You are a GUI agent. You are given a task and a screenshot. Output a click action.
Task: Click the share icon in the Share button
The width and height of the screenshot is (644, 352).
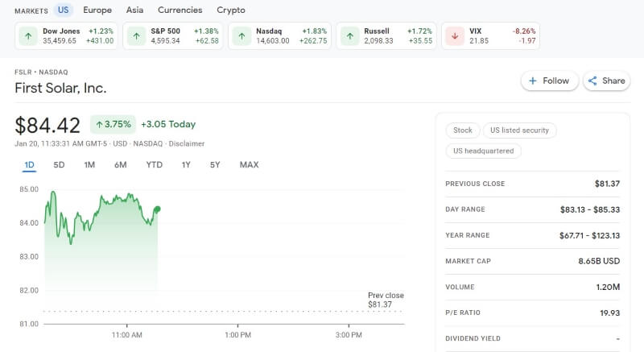[592, 81]
